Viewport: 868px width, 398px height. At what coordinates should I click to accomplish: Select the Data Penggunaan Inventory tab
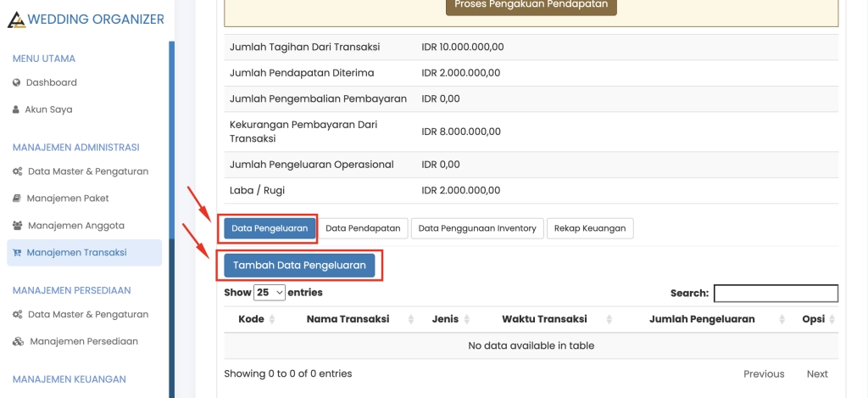[x=477, y=228]
